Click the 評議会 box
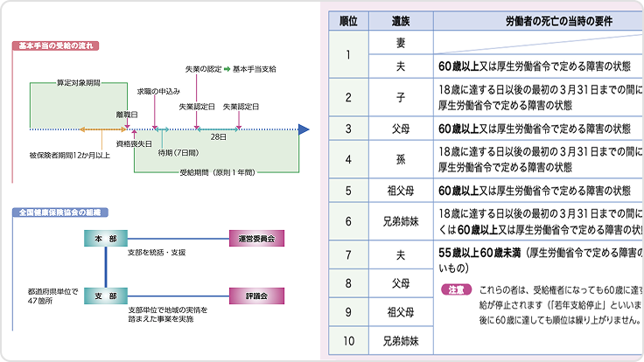The width and height of the screenshot is (644, 362). (x=257, y=296)
